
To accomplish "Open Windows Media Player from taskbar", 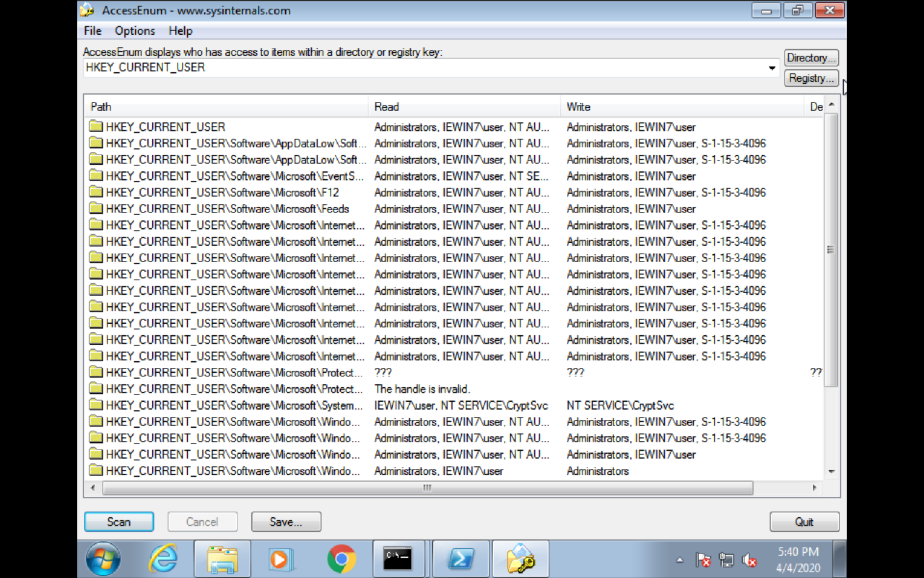I will point(282,558).
